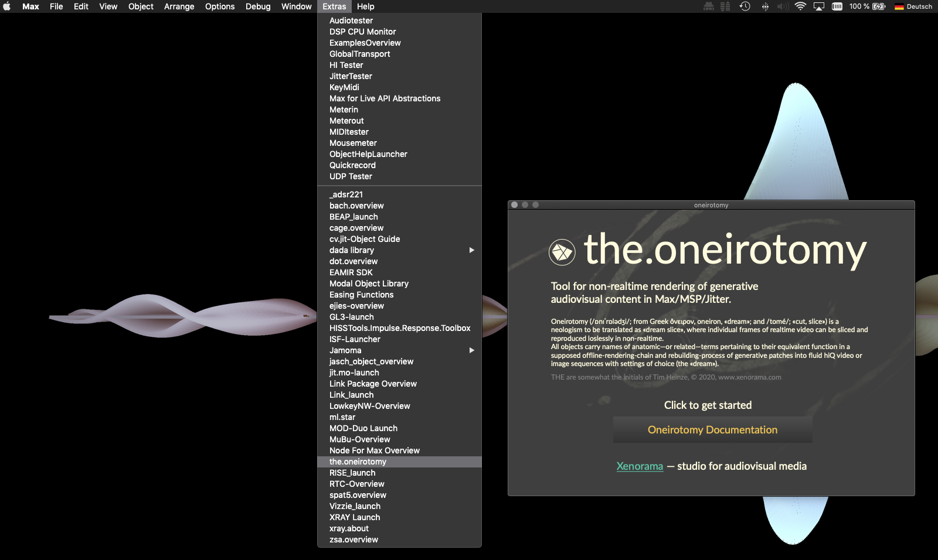Select Meterin menu item
This screenshot has width=938, height=560.
tap(399, 110)
